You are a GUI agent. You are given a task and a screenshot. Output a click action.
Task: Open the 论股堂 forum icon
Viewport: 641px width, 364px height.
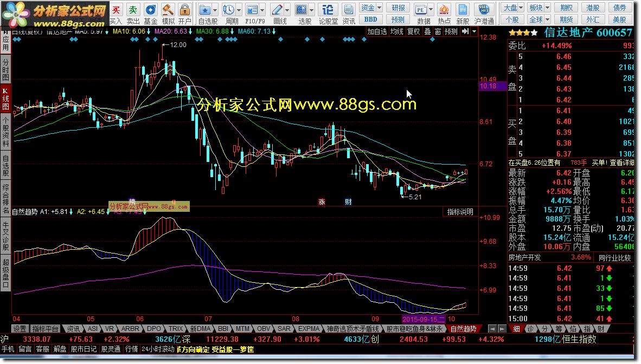(x=328, y=10)
